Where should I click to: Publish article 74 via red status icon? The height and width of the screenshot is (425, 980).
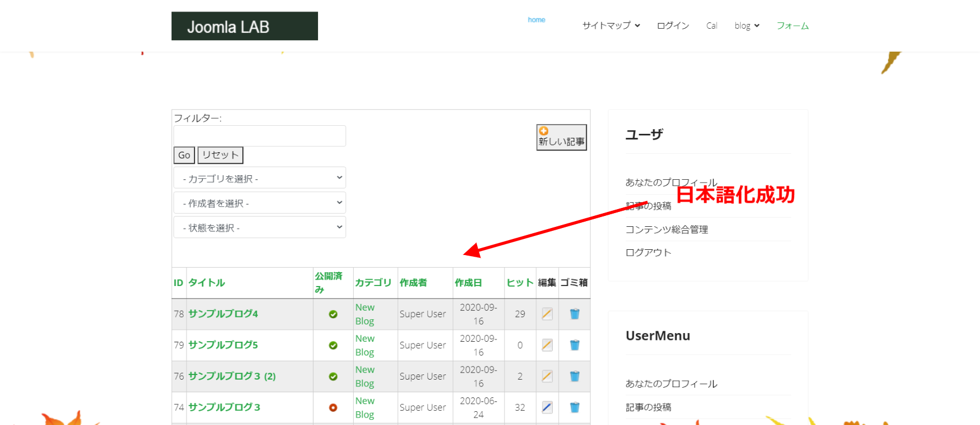click(333, 407)
